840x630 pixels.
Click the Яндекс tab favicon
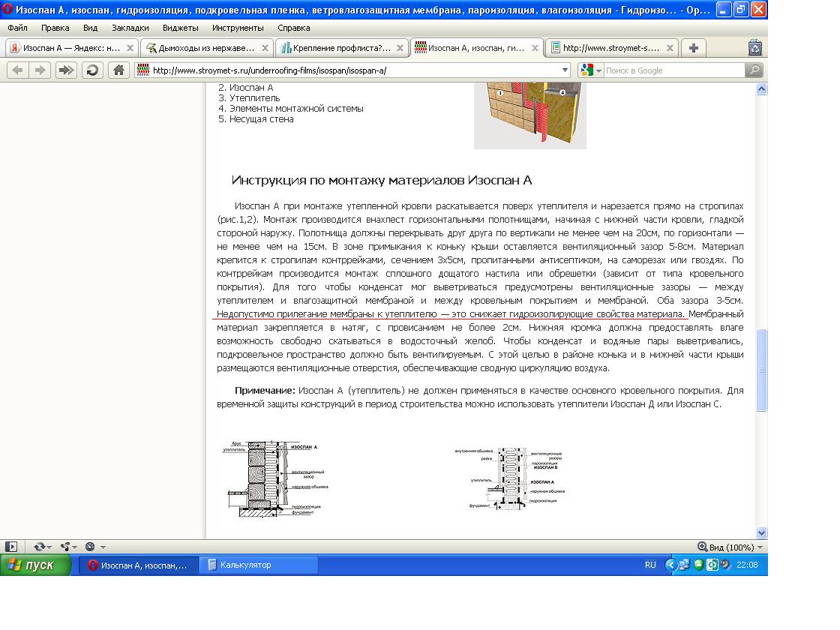coord(15,48)
